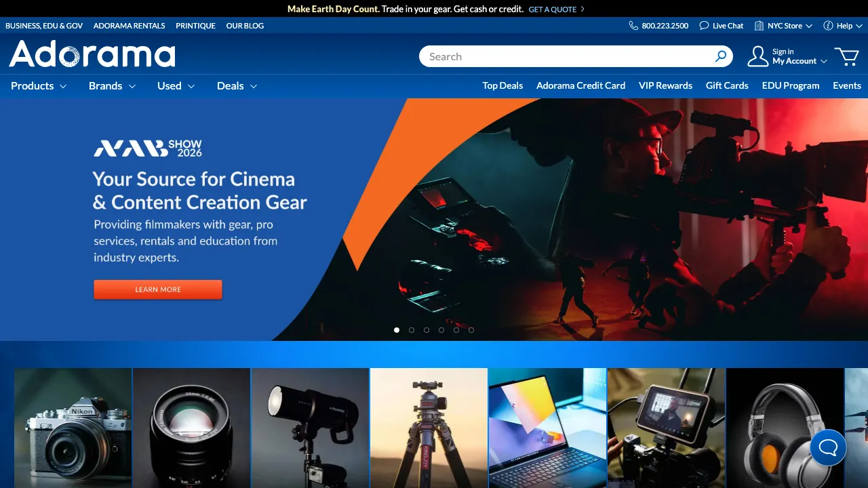Go to the Adorama home logo
Viewport: 868px width, 488px height.
click(x=92, y=54)
